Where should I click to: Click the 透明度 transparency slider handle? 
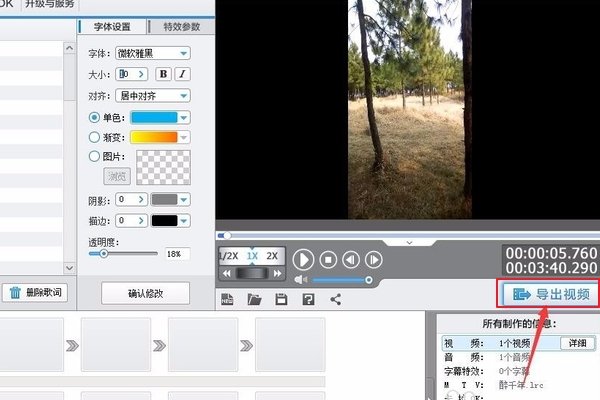click(x=103, y=253)
